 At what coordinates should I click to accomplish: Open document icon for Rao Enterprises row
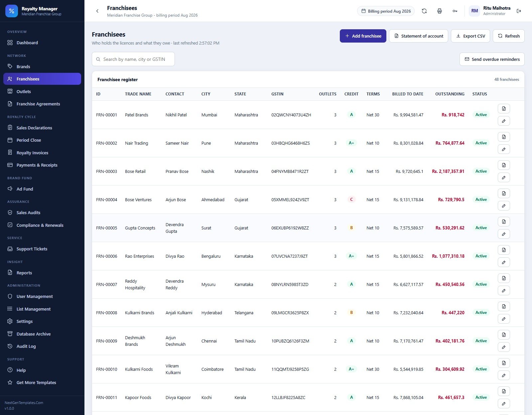504,250
